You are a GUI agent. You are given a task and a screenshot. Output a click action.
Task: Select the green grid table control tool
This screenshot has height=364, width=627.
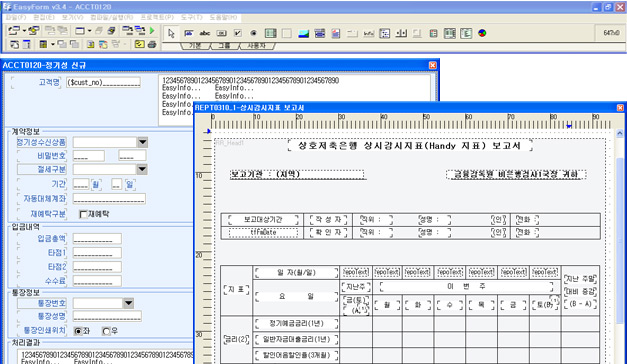[271, 33]
